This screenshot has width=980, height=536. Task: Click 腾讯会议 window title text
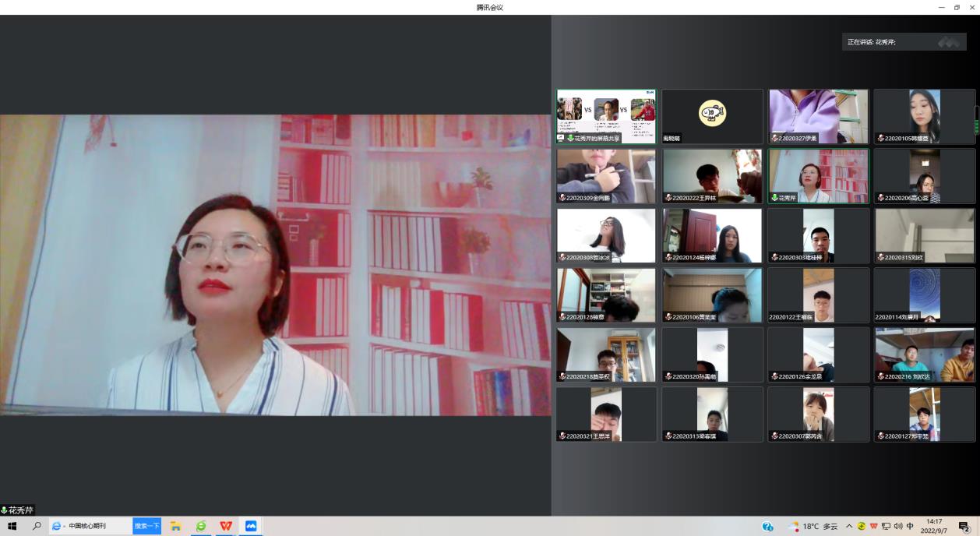pos(490,7)
